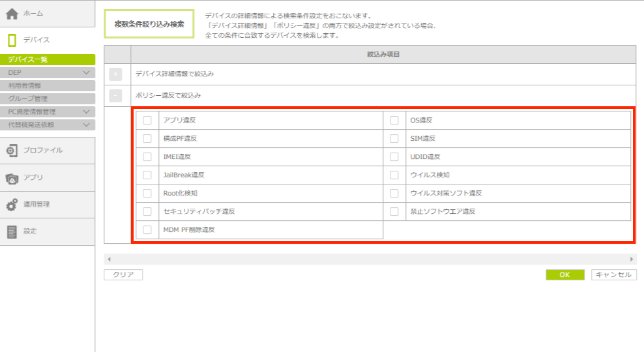This screenshot has height=352, width=644.
Task: Expand the DEP submenu arrow
Action: tap(87, 73)
